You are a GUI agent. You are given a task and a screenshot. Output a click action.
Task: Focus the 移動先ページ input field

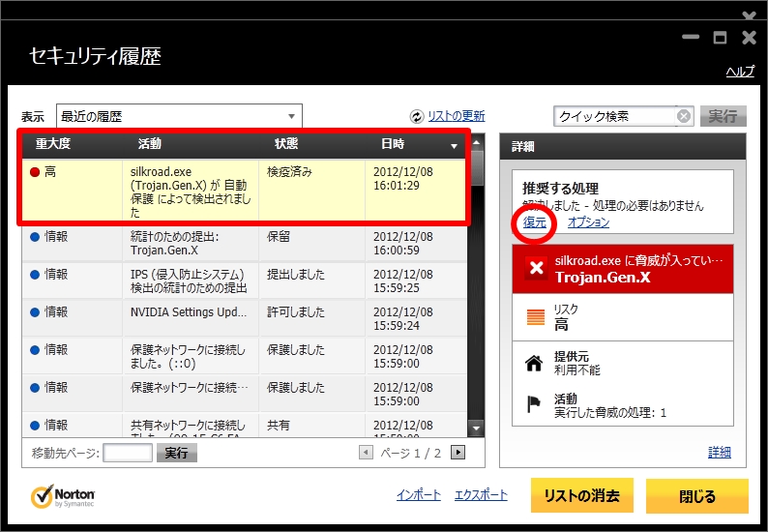point(128,453)
